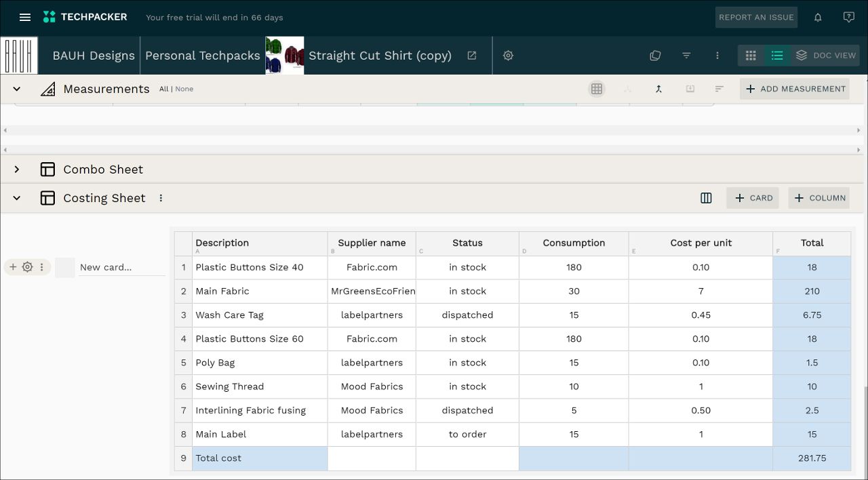The height and width of the screenshot is (480, 868).
Task: Open Costing Sheet three-dot menu
Action: [x=161, y=198]
